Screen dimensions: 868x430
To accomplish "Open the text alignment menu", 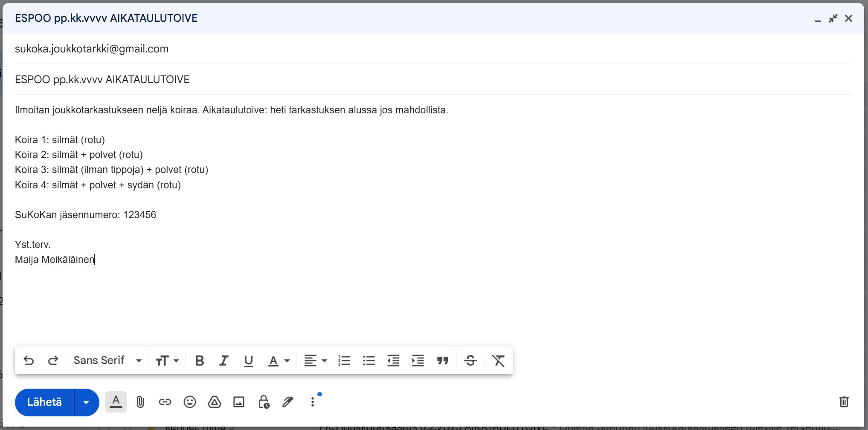I will 315,361.
